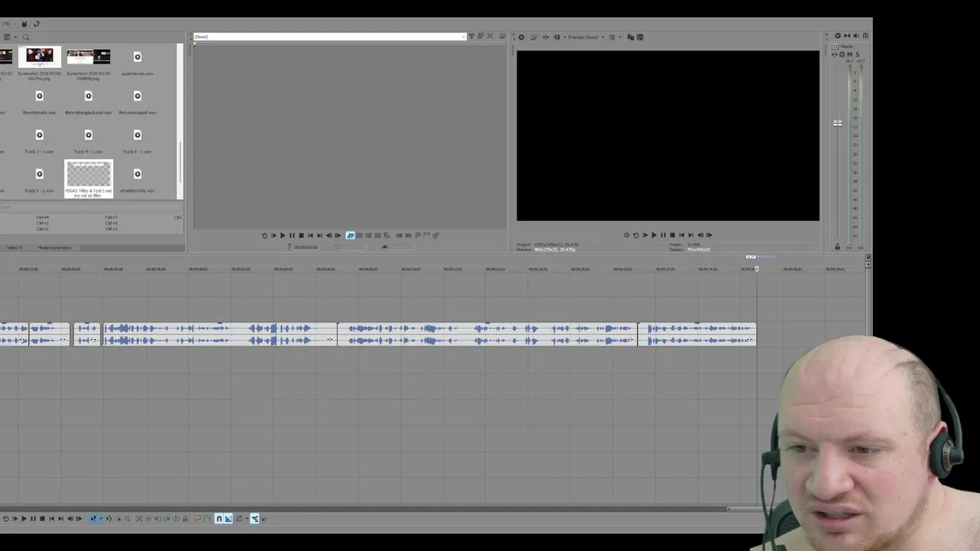980x551 pixels.
Task: Copy preview snapshot to clipboard
Action: click(x=631, y=37)
